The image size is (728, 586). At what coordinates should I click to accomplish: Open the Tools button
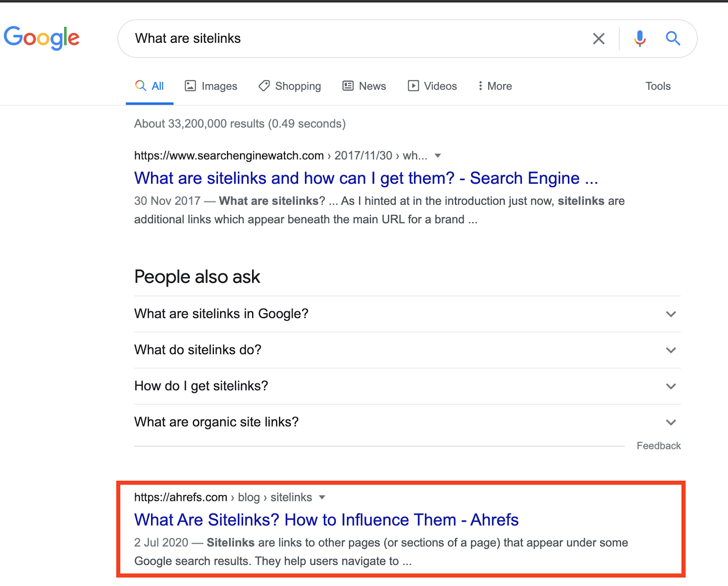pos(658,86)
